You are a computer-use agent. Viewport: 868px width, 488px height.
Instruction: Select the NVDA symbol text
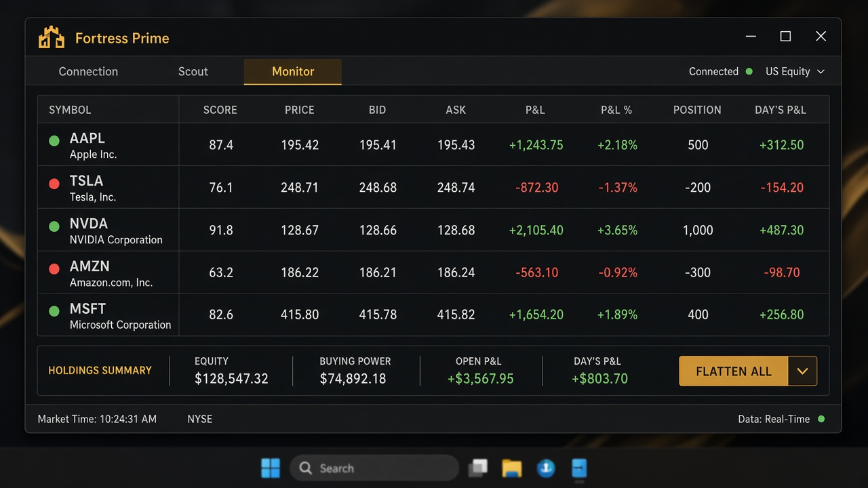pyautogui.click(x=89, y=224)
